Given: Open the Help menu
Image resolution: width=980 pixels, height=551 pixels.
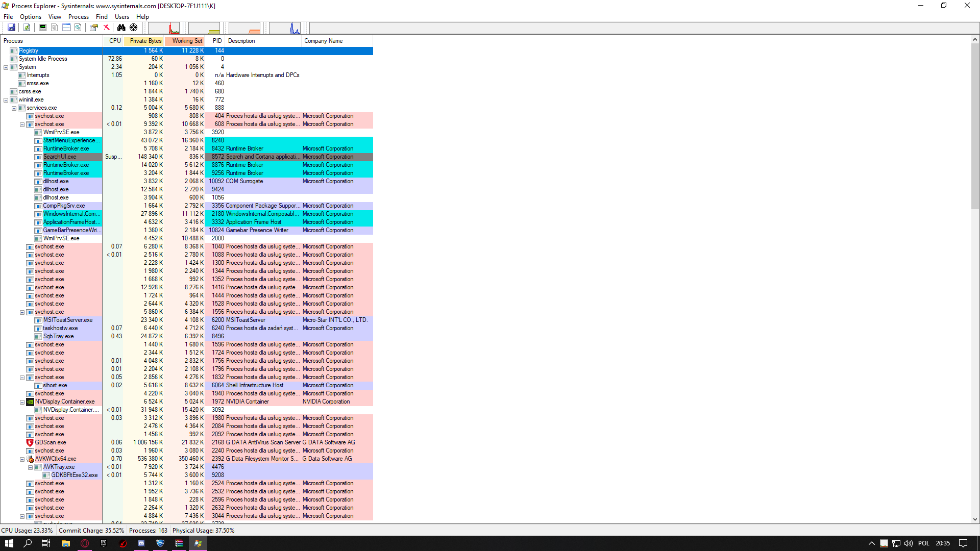Looking at the screenshot, I should 142,17.
